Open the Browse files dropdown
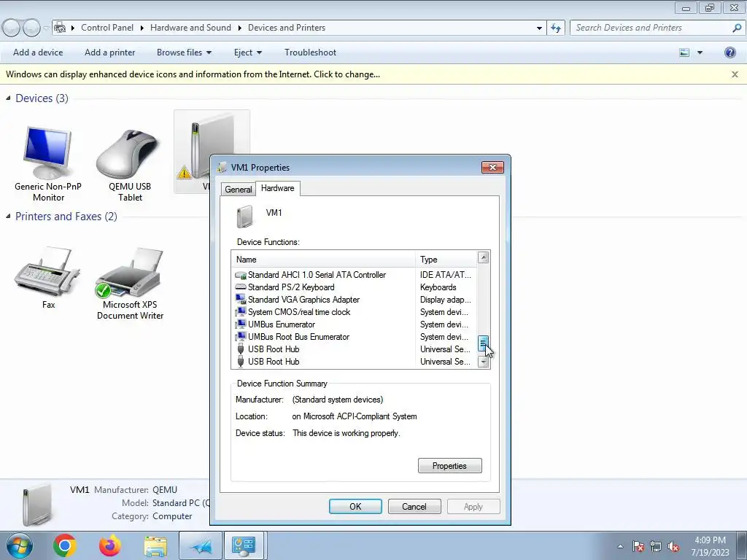 [x=184, y=52]
